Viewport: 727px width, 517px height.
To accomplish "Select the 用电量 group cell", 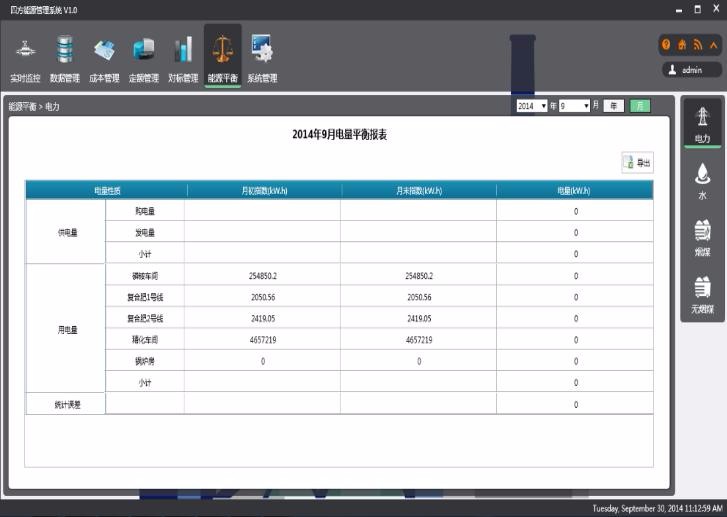I will (x=66, y=329).
